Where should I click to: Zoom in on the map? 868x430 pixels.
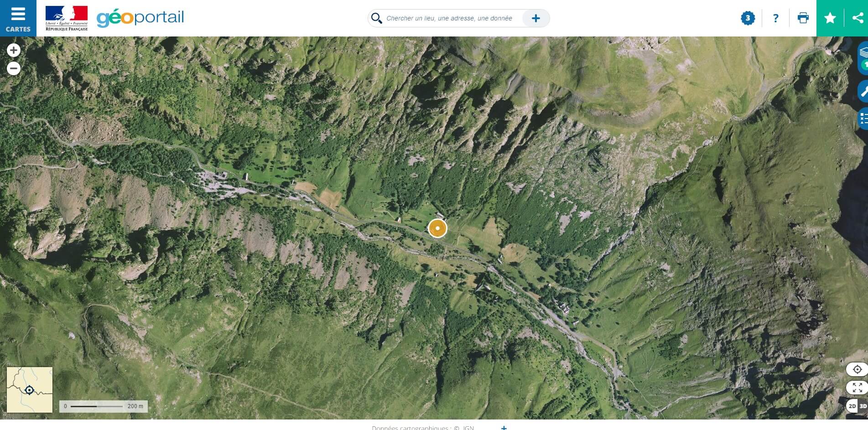click(x=14, y=50)
